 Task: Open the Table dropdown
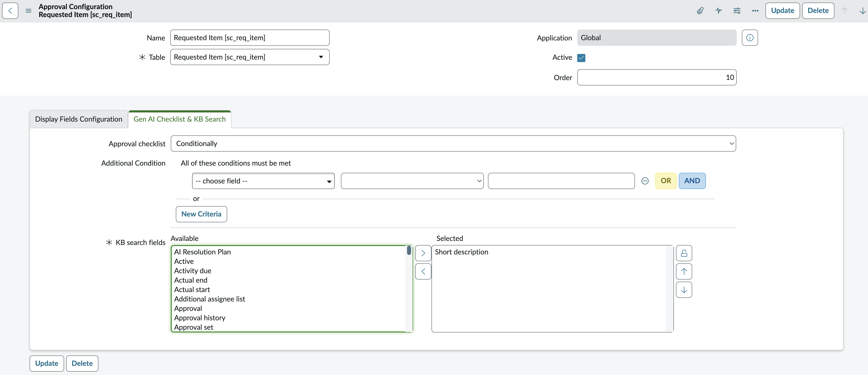tap(250, 57)
